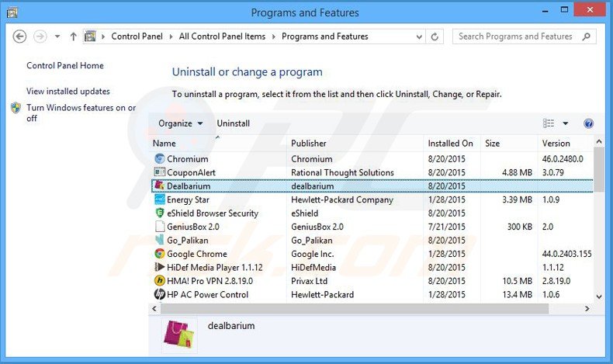Sort list by Publisher column header
Image resolution: width=613 pixels, height=364 pixels.
[309, 144]
